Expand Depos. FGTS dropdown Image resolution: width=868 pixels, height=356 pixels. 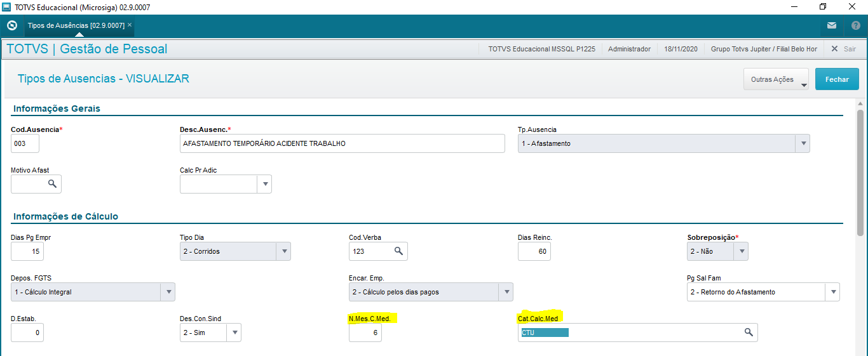coord(168,292)
